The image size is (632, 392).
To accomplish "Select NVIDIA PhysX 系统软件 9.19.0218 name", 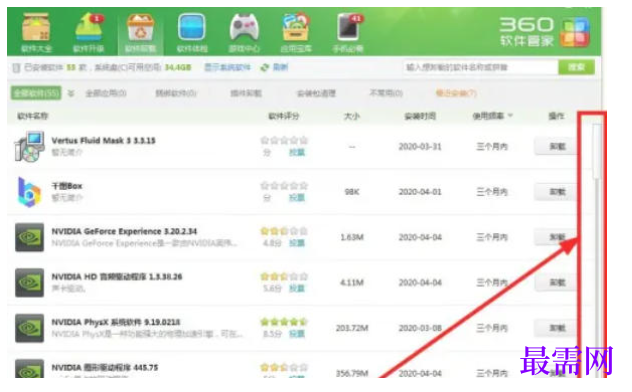I will [x=116, y=322].
